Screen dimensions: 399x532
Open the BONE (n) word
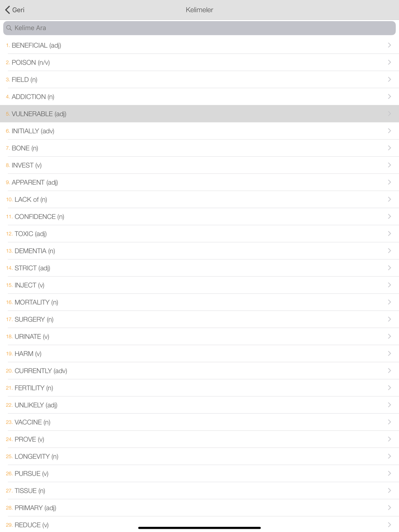point(199,148)
